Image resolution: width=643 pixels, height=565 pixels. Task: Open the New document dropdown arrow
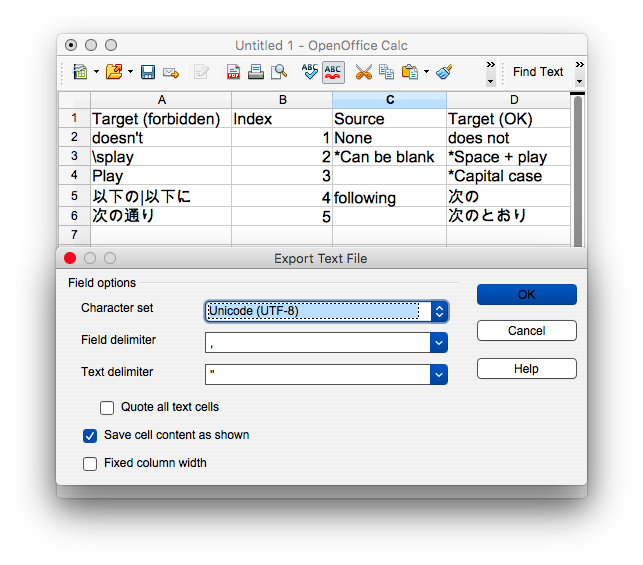pyautogui.click(x=96, y=72)
